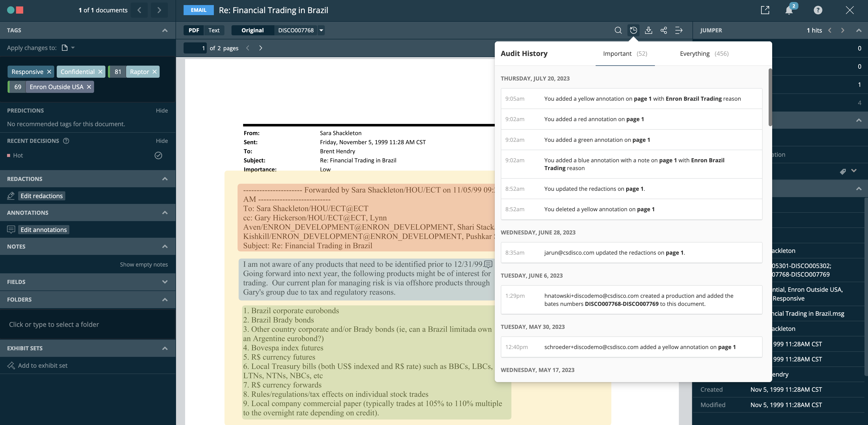This screenshot has height=425, width=868.
Task: Collapse the Exhibit Sets section
Action: pos(165,348)
